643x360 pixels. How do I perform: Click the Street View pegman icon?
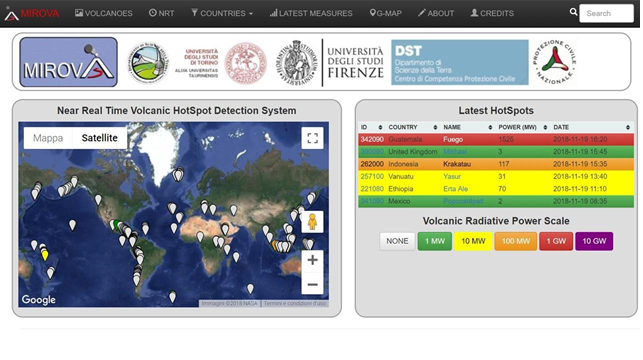tap(312, 222)
